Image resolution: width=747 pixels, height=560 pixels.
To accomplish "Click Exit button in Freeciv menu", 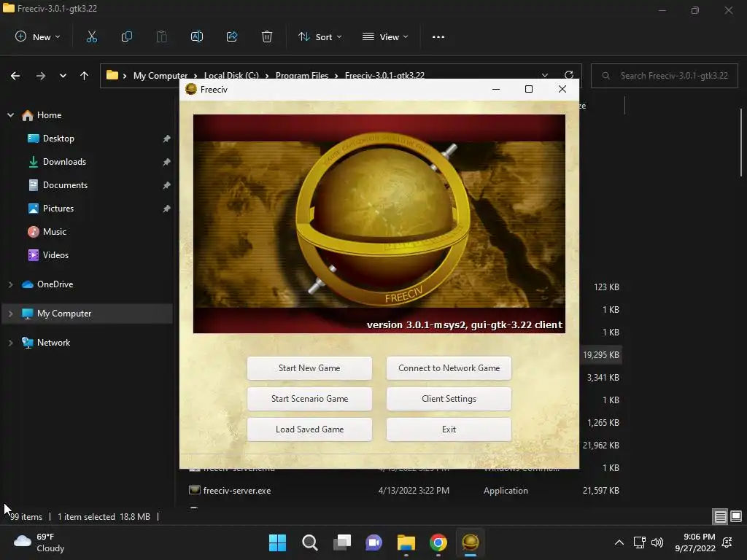I will coord(449,429).
